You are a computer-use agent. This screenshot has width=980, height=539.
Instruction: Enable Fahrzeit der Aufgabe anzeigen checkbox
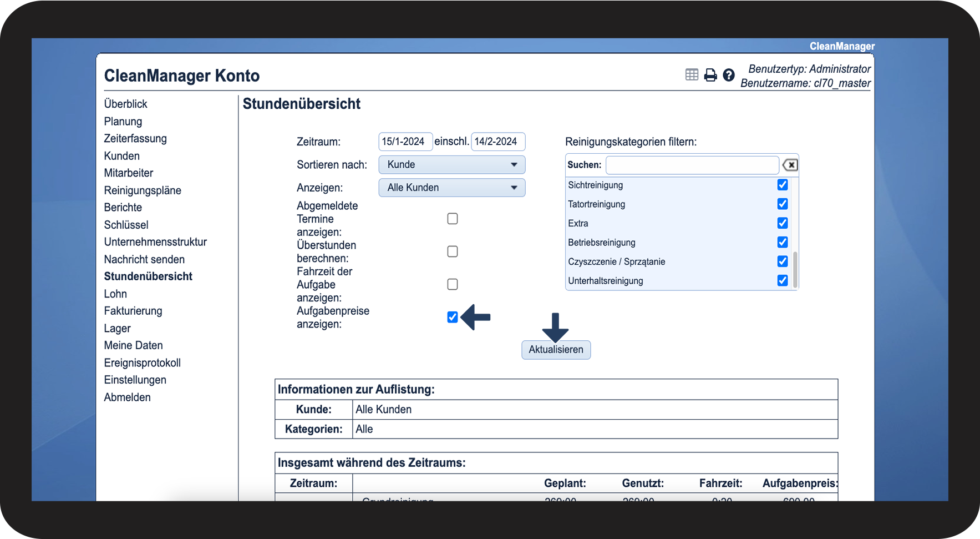click(453, 284)
